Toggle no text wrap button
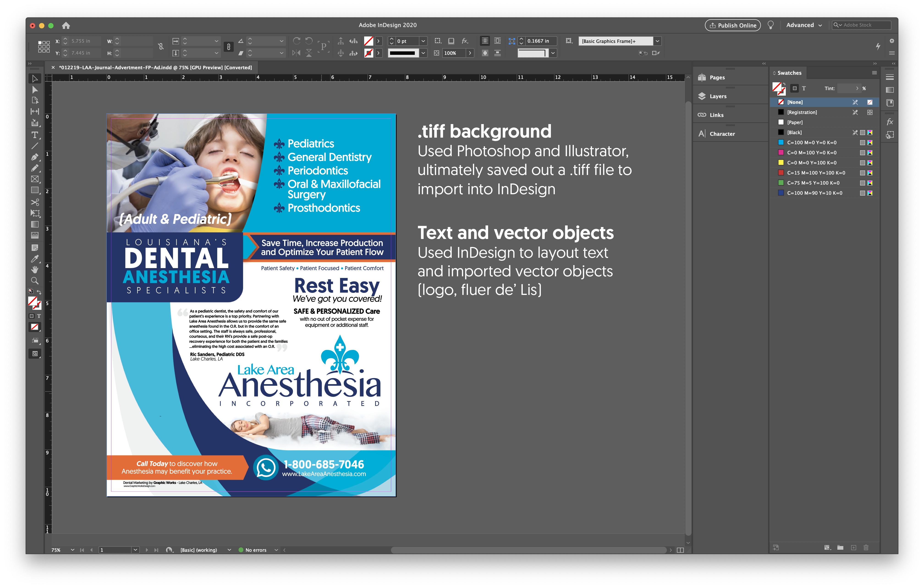Image resolution: width=924 pixels, height=588 pixels. point(485,41)
